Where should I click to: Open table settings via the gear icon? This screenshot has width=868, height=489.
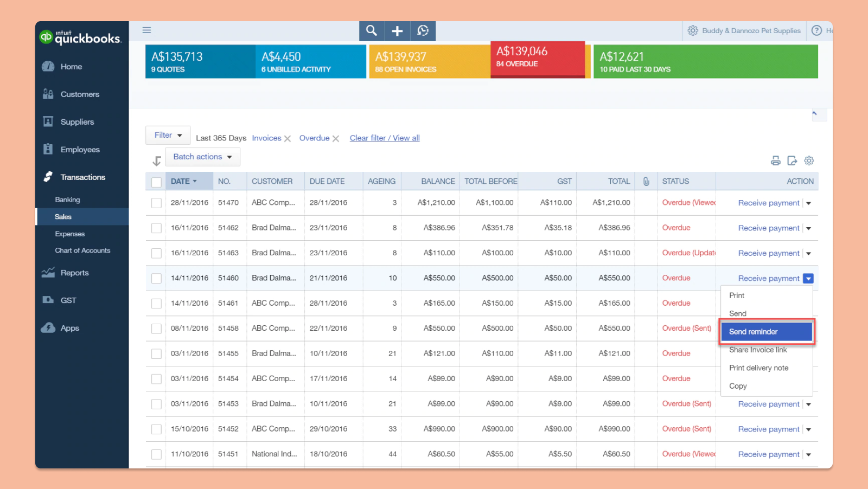(x=809, y=160)
